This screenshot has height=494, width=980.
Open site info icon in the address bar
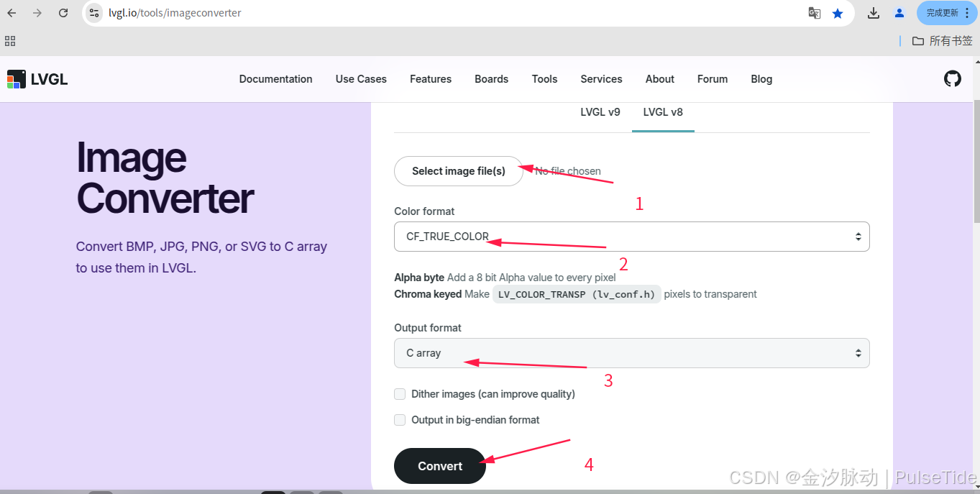pos(94,13)
